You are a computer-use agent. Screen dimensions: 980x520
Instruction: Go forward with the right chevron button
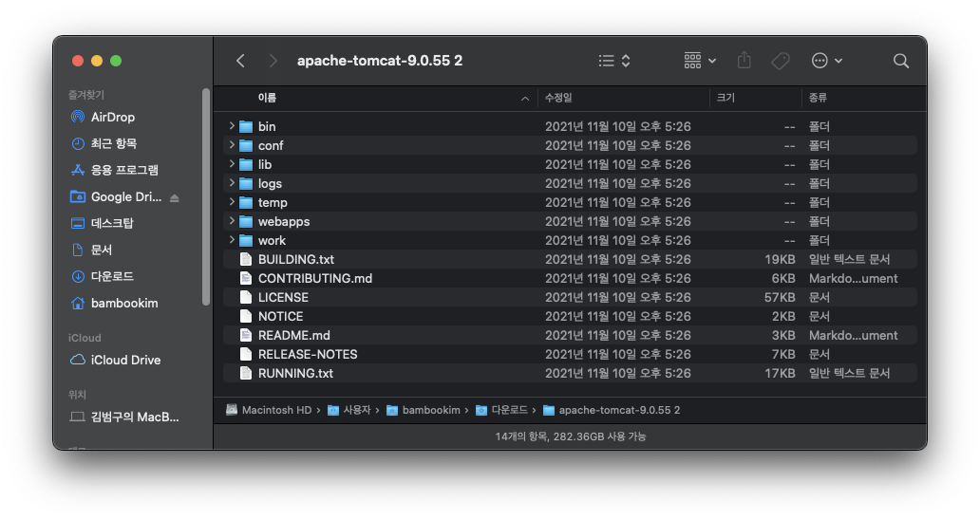point(273,61)
